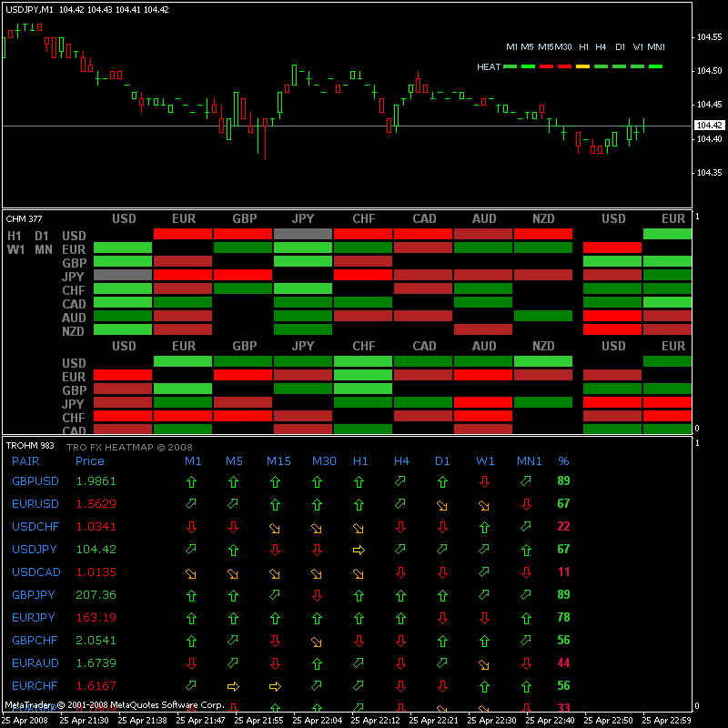Click the CHM 377 indicator label

pyautogui.click(x=24, y=219)
